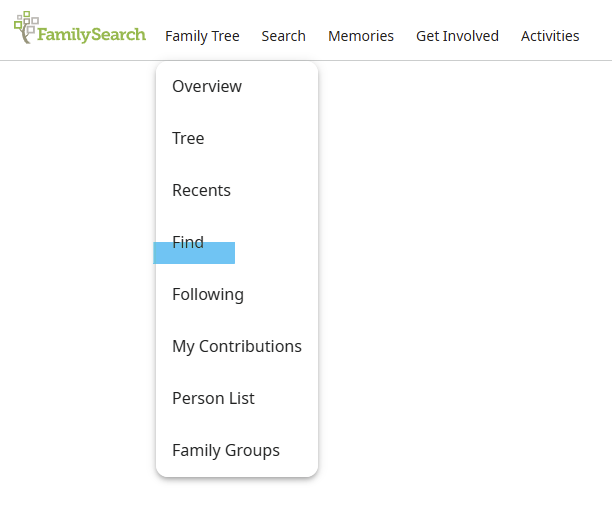Click Activities in the top navigation
This screenshot has height=528, width=612.
pyautogui.click(x=550, y=36)
